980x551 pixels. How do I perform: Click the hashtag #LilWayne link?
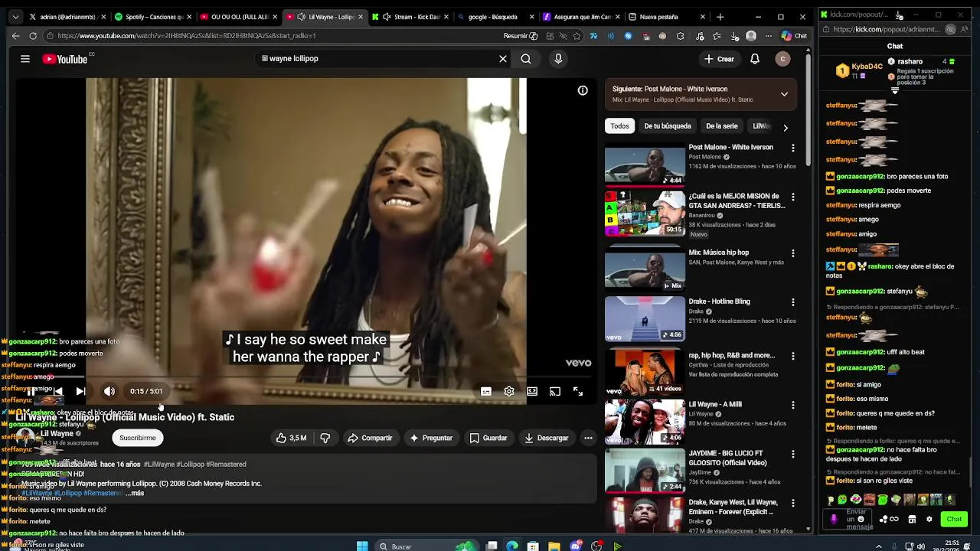(x=159, y=465)
